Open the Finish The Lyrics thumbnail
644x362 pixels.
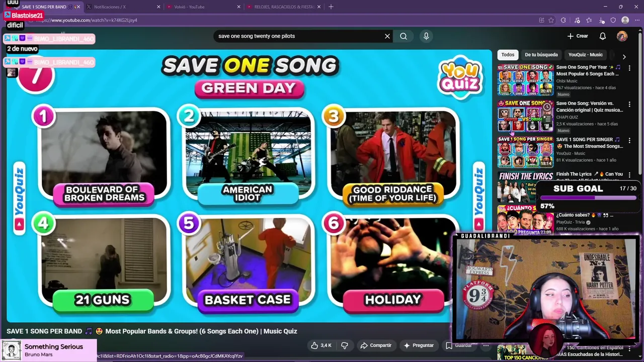pyautogui.click(x=525, y=187)
